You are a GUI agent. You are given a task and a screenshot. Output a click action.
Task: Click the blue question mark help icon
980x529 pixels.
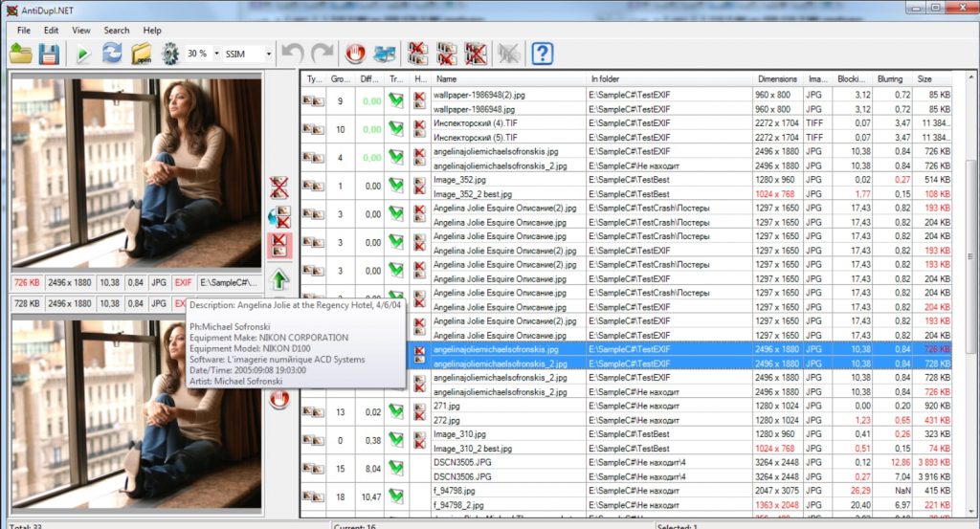[543, 54]
